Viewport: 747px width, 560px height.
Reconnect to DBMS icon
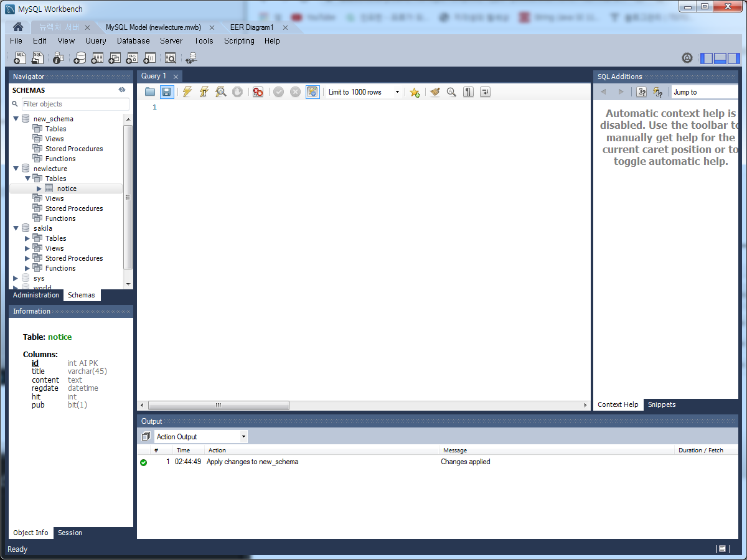click(191, 58)
